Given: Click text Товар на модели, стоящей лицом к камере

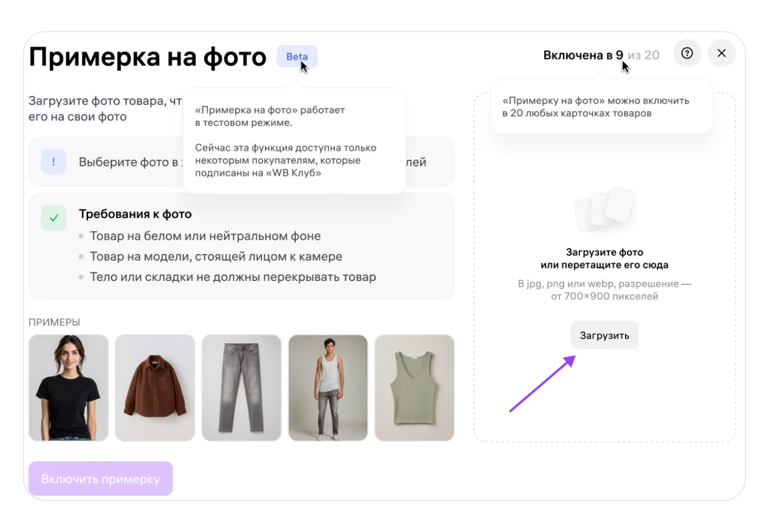Looking at the screenshot, I should (216, 256).
